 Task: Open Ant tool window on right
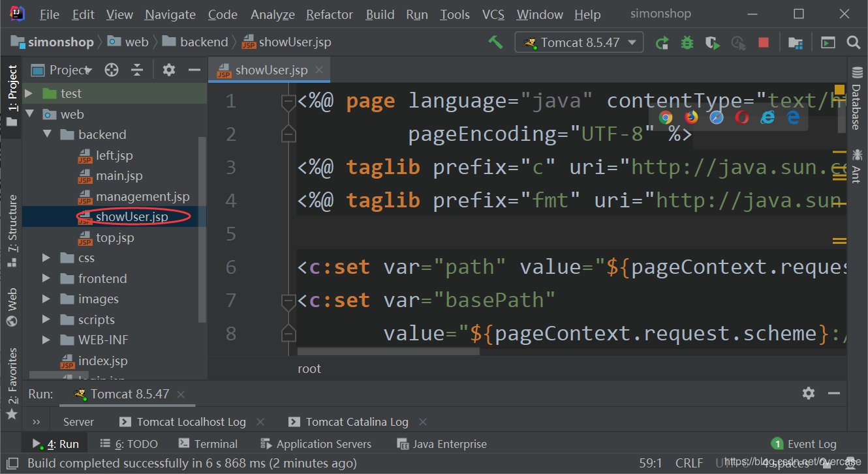[x=856, y=166]
